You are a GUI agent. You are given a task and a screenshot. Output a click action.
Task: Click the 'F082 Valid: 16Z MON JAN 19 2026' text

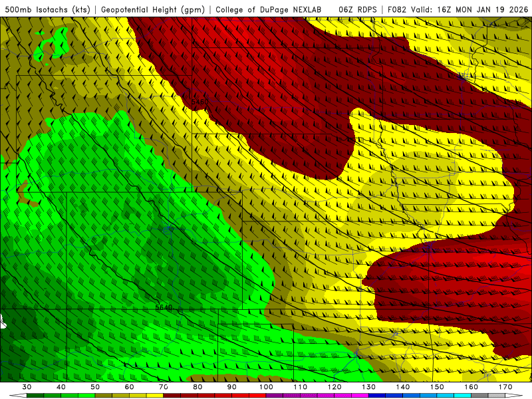coord(458,10)
